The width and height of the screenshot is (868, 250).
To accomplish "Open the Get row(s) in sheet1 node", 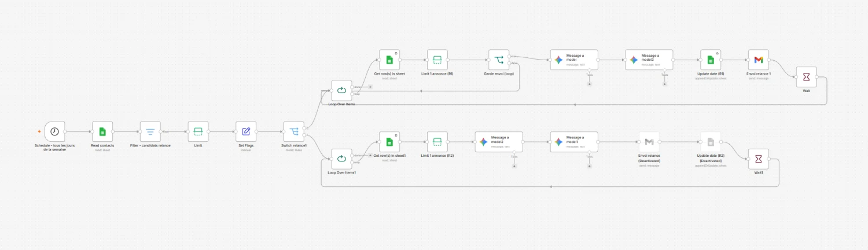I will click(x=390, y=142).
